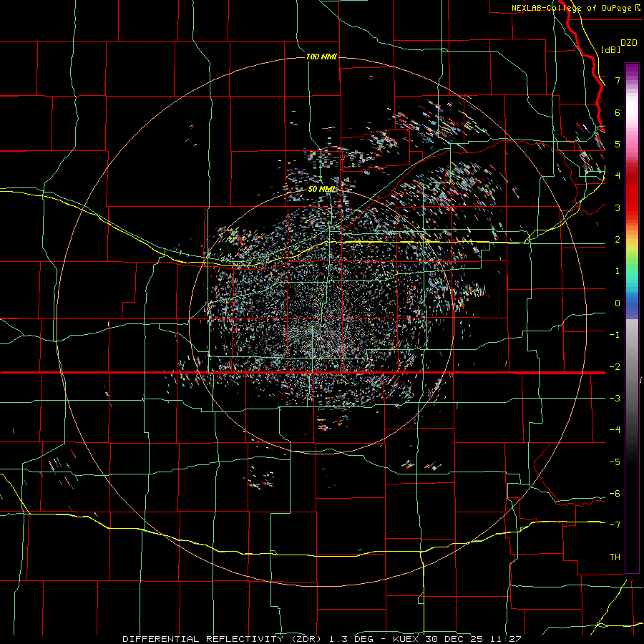Click the TH label on the legend

(x=615, y=557)
